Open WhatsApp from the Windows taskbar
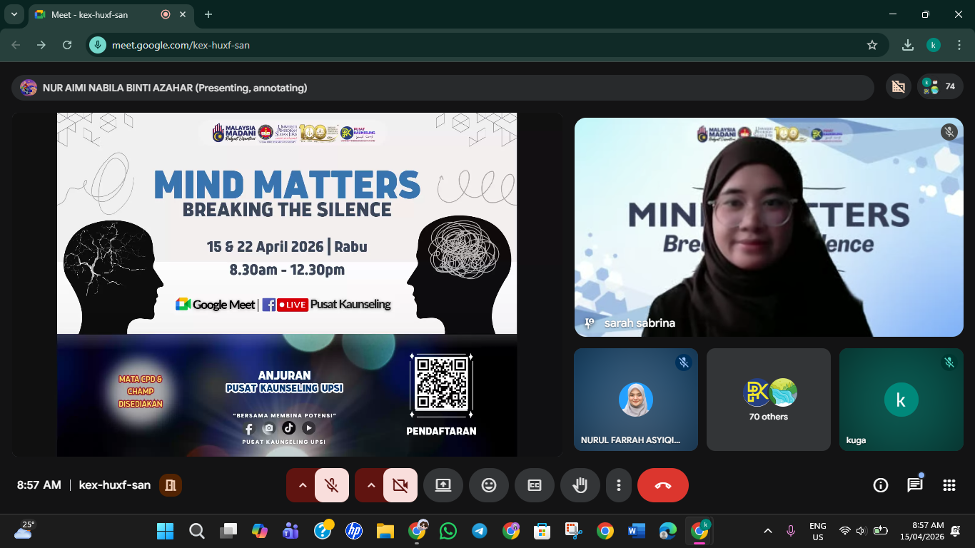 click(448, 531)
